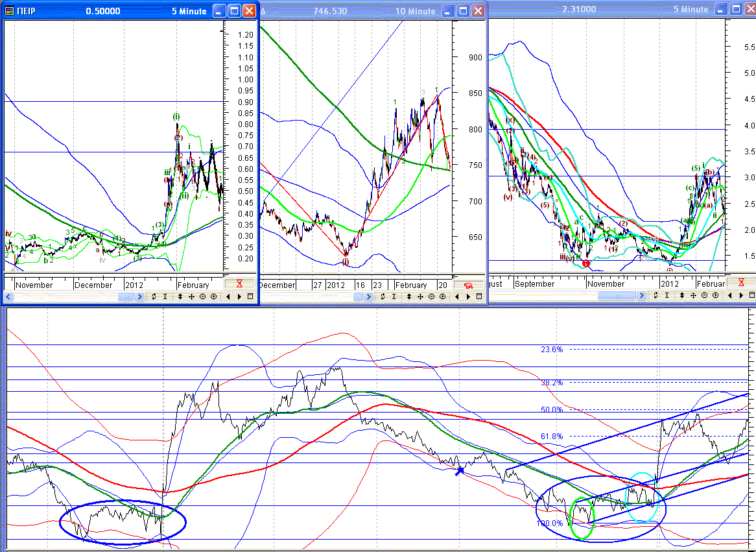Click the 50.0% Fibonacci label in bottom chart
Viewport: 756px width, 552px height.
point(552,410)
